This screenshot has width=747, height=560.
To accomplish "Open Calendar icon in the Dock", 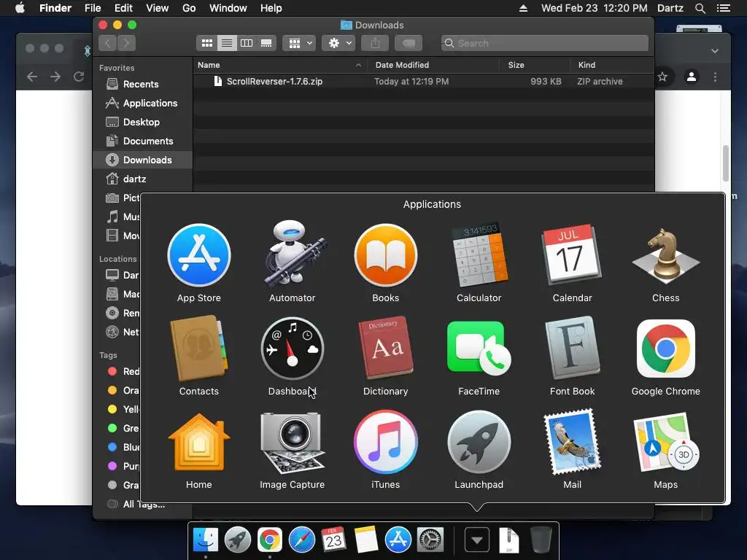I will (333, 540).
